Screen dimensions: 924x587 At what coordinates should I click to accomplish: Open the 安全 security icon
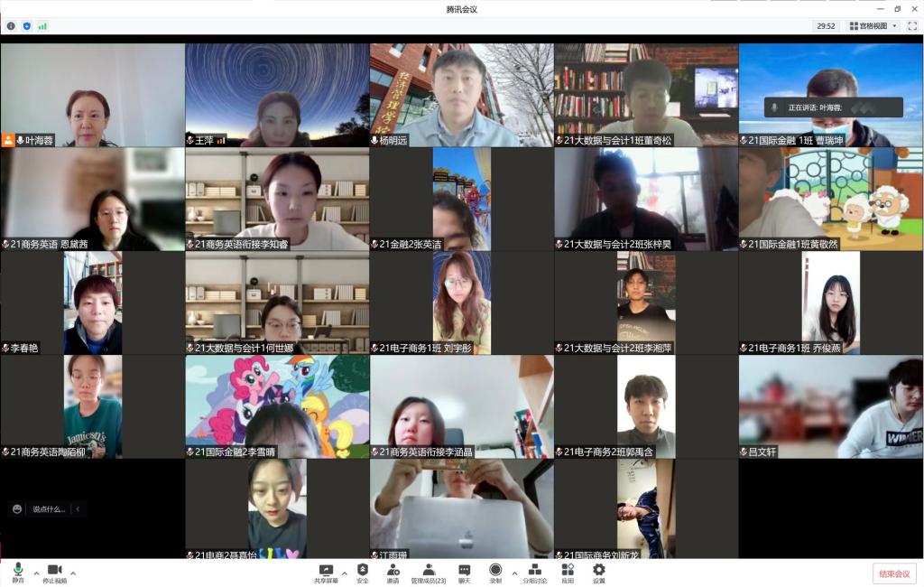click(362, 573)
